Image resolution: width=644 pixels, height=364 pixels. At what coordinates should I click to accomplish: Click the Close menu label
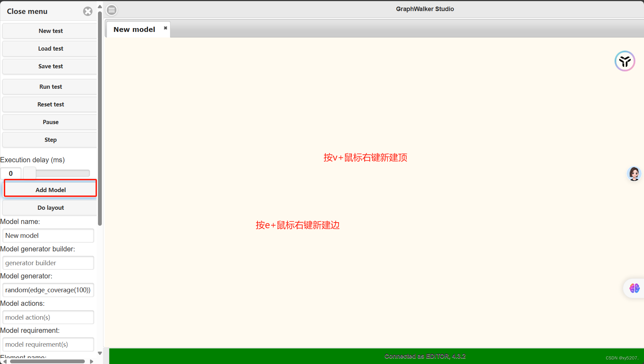point(27,11)
